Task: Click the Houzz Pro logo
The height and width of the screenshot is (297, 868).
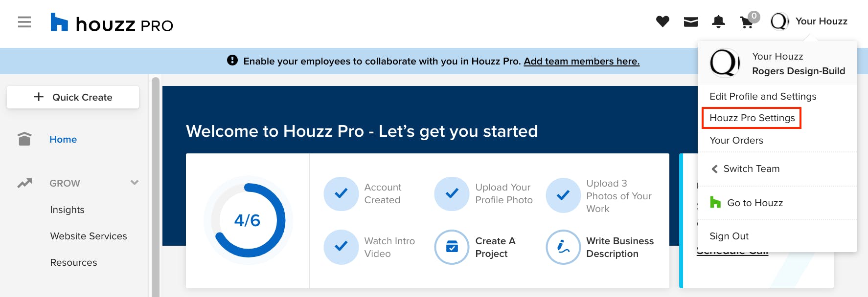Action: click(112, 23)
